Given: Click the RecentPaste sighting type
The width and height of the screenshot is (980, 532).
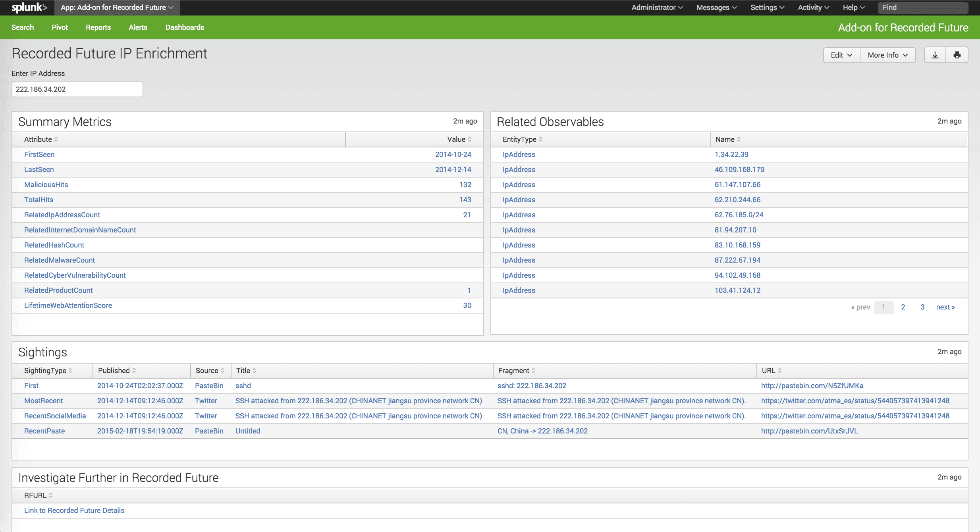Looking at the screenshot, I should tap(44, 431).
